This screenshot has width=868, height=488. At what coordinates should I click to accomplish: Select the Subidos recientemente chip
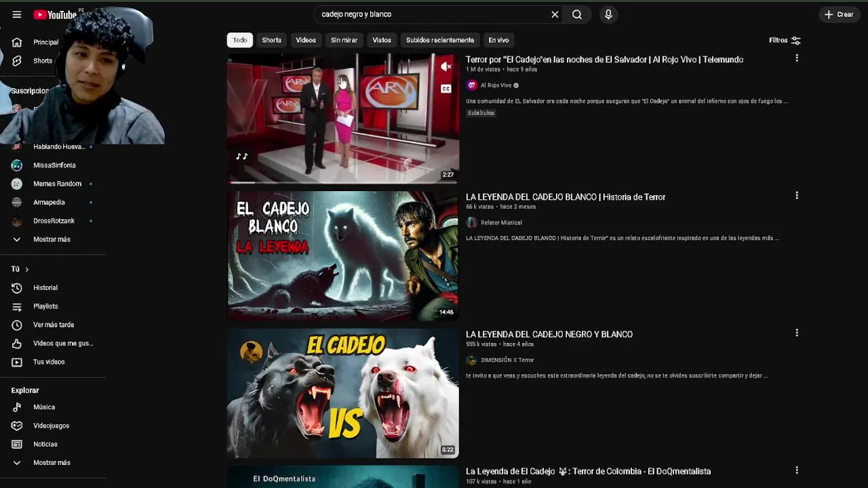coord(440,40)
